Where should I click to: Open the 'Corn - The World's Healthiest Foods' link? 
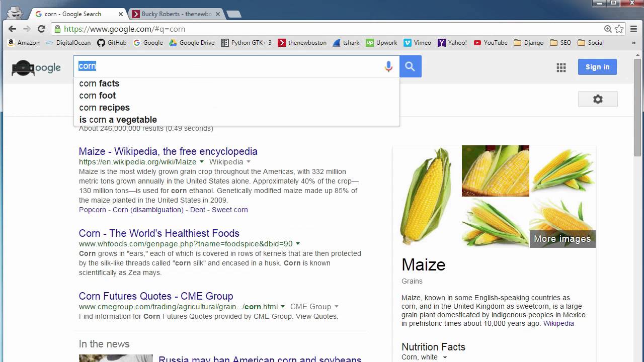coord(158,233)
